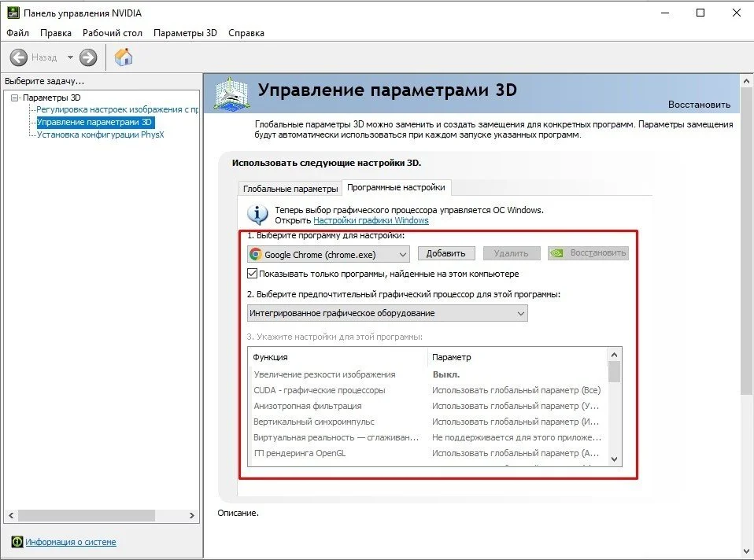Click the blue info balloon icon
The height and width of the screenshot is (560, 754).
point(257,214)
